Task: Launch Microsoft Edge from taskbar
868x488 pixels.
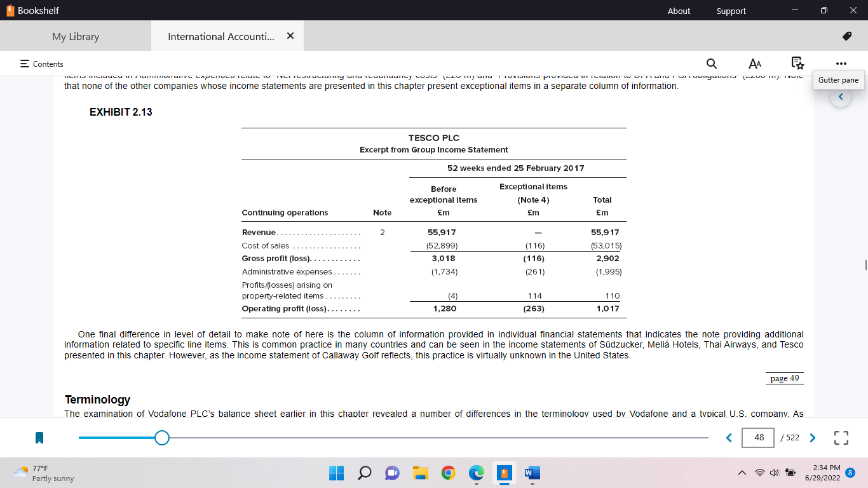Action: (477, 473)
